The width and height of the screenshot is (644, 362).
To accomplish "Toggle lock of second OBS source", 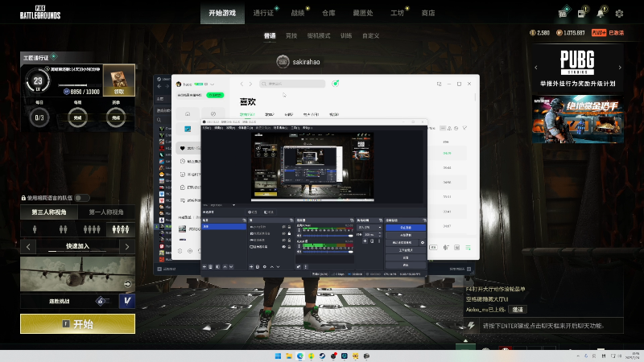I will pyautogui.click(x=289, y=233).
